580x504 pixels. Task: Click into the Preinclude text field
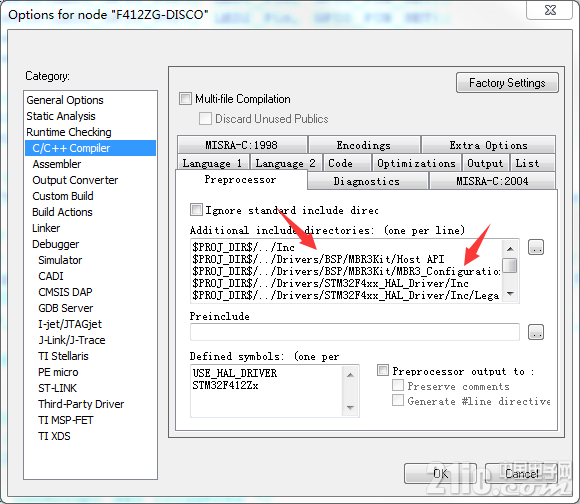[355, 332]
